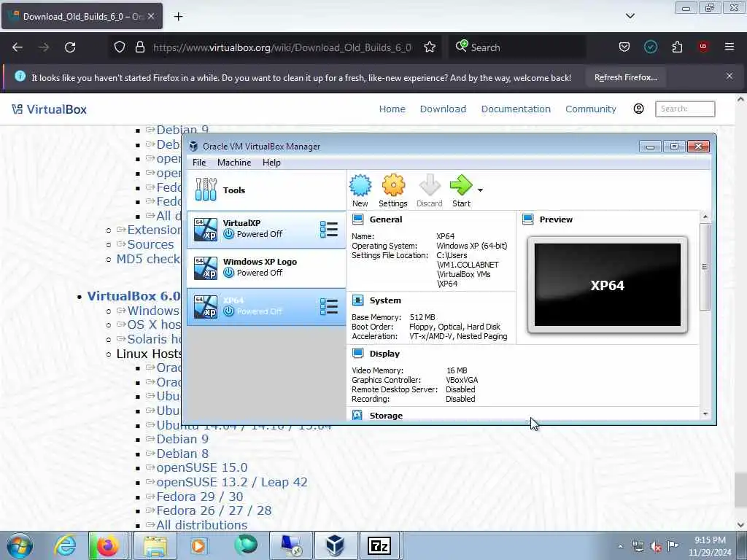The image size is (747, 560).
Task: Focus the website Search field
Action: 685,109
